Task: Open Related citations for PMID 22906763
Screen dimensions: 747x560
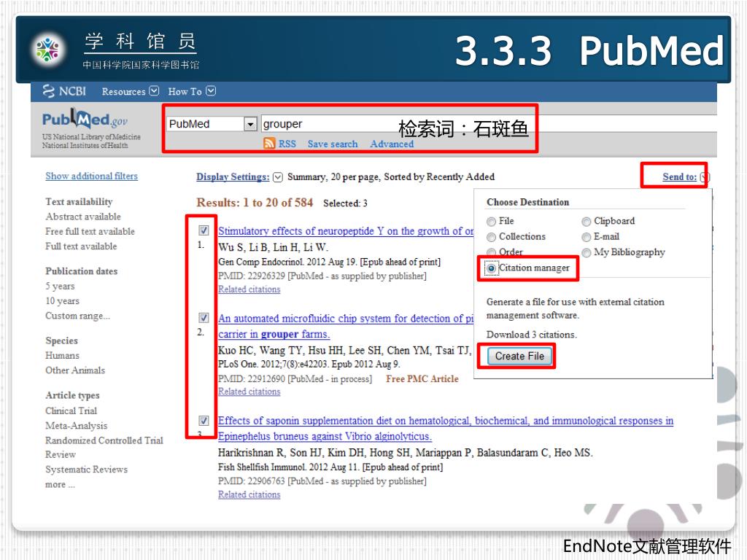Action: [x=249, y=494]
